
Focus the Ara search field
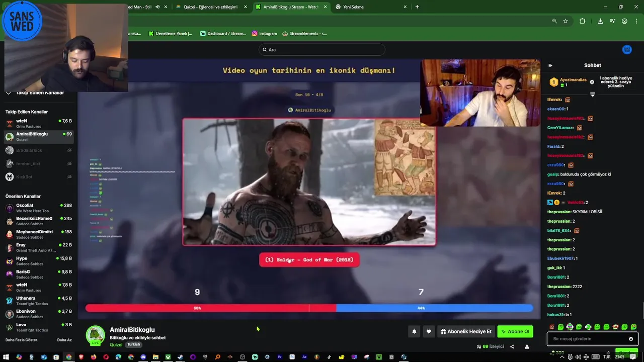(x=321, y=50)
